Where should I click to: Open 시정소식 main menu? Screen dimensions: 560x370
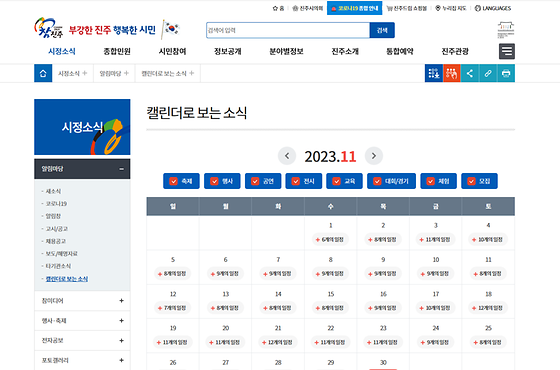click(62, 51)
